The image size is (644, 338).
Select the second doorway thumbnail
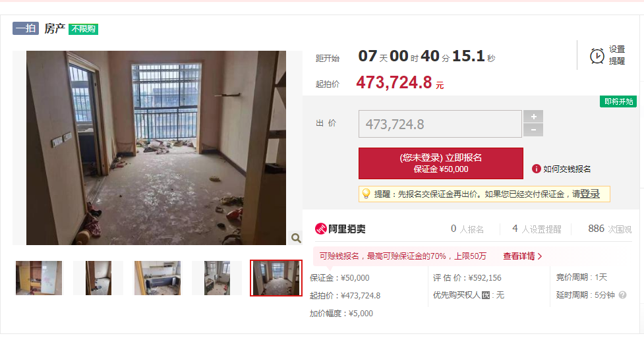coord(98,277)
